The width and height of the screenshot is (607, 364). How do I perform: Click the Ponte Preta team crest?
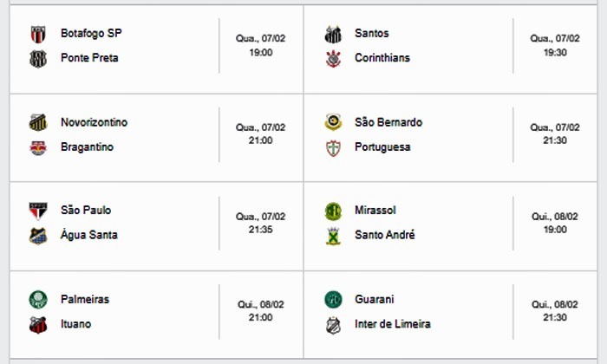(x=38, y=59)
